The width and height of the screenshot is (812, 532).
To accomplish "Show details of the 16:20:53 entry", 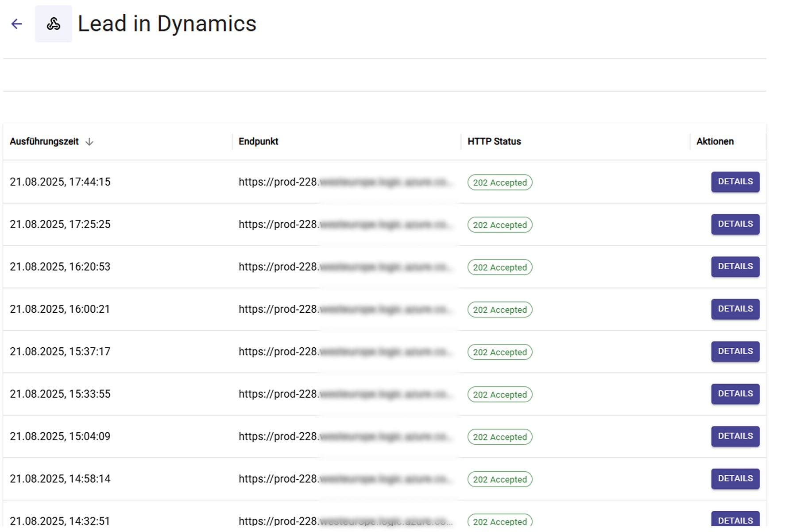I will point(735,267).
